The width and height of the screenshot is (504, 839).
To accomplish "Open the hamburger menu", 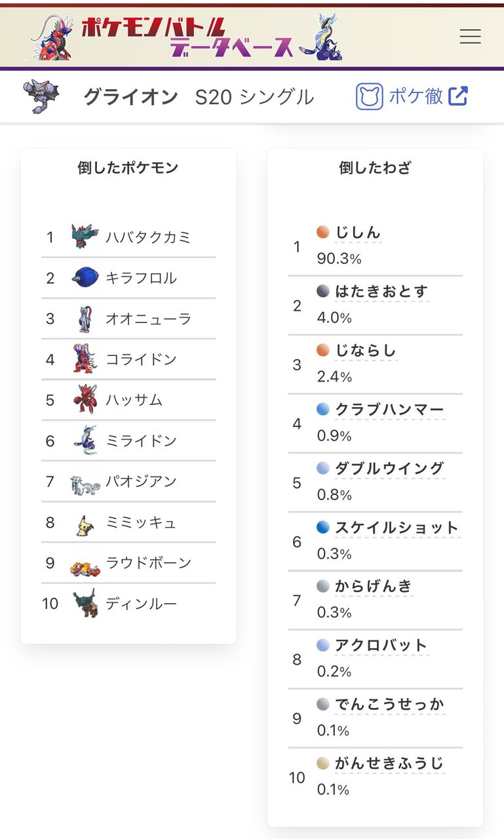I will 470,37.
